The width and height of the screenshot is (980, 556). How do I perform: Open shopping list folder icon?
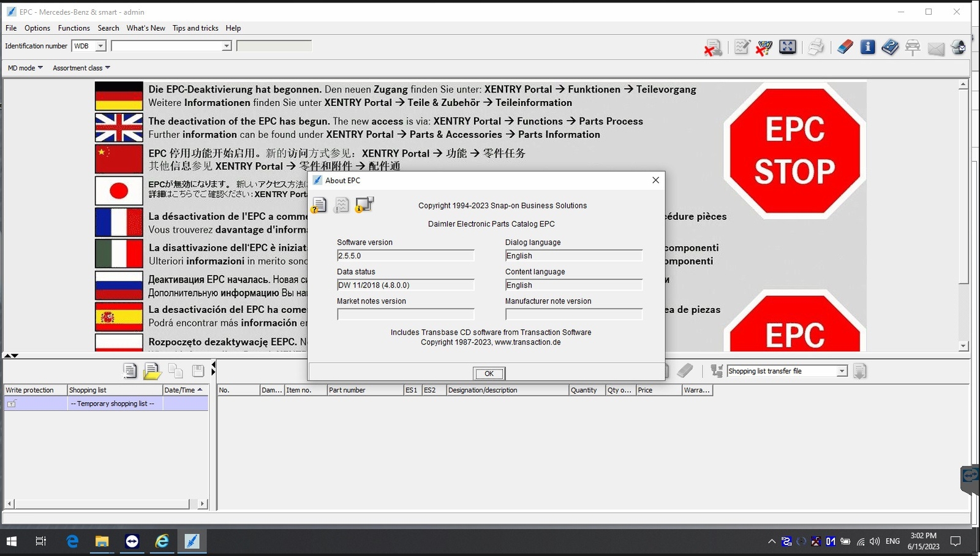[x=152, y=371]
